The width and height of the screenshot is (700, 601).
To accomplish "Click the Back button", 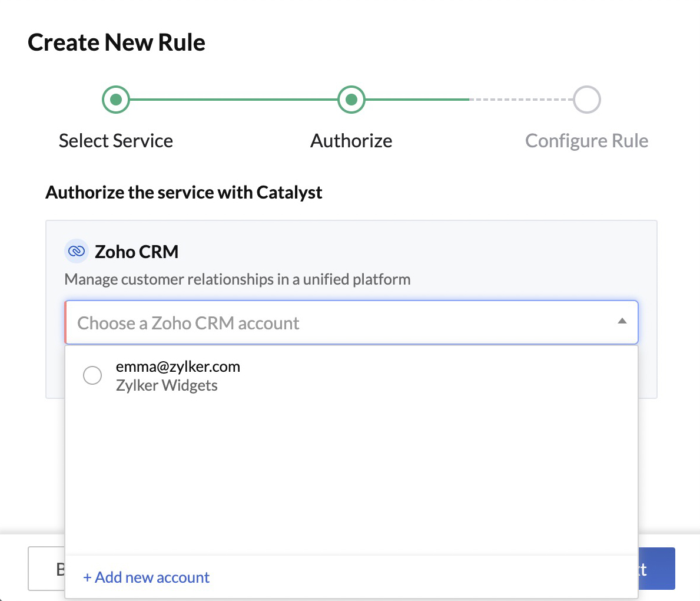I will (47, 569).
